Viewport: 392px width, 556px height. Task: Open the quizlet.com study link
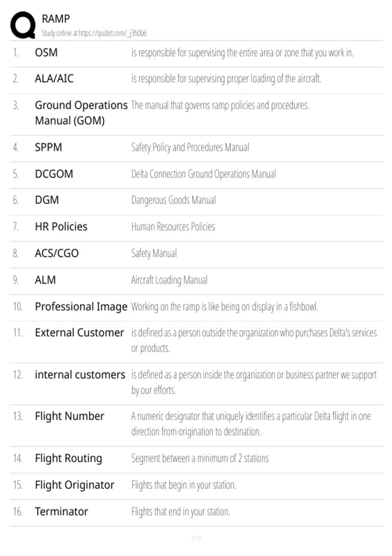(94, 33)
